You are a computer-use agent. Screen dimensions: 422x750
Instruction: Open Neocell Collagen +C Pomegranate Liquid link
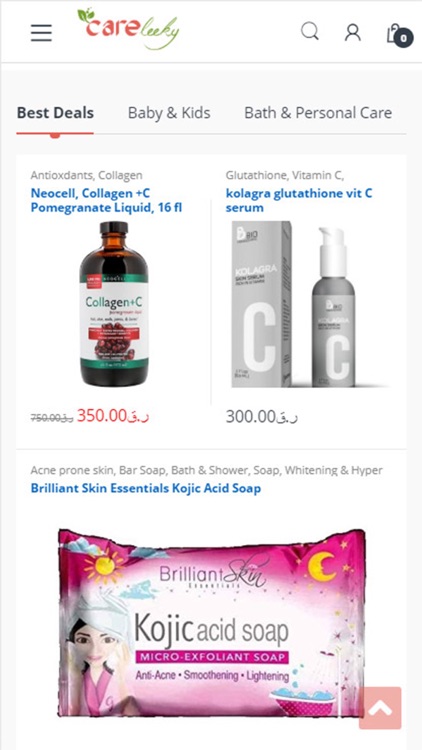coord(106,200)
